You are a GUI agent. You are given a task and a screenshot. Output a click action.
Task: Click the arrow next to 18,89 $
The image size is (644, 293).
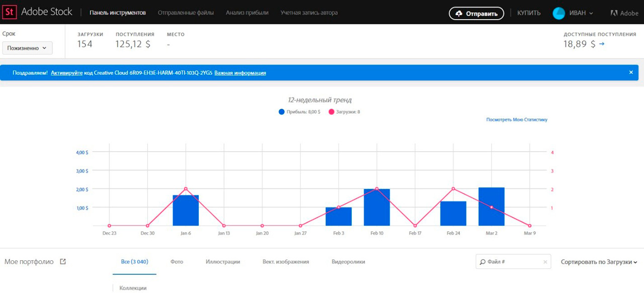click(602, 44)
